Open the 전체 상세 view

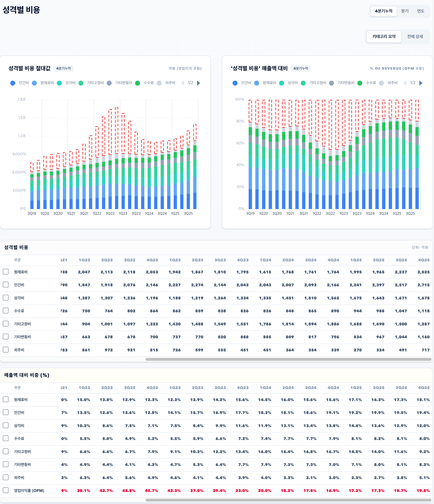(x=415, y=36)
